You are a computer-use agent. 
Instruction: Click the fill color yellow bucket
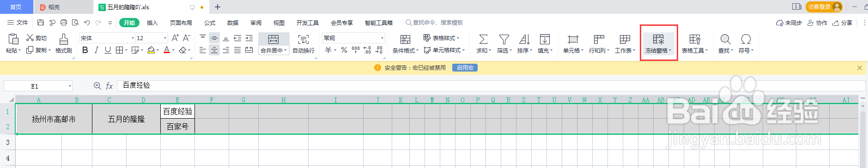151,50
